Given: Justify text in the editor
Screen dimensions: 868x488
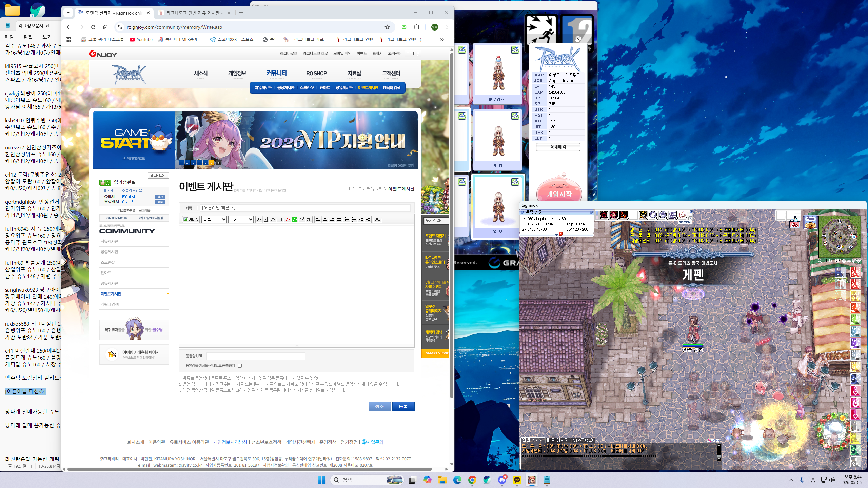Looking at the screenshot, I should (x=339, y=219).
